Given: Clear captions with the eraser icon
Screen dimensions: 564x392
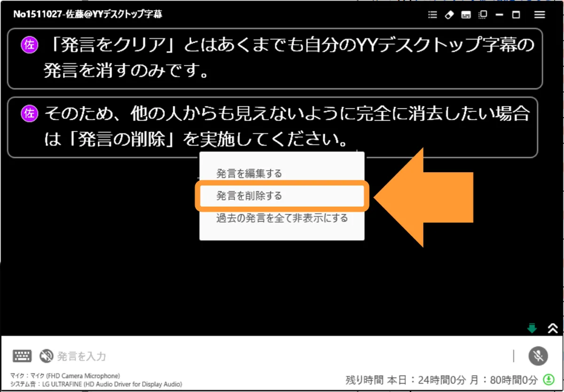Looking at the screenshot, I should (x=449, y=15).
